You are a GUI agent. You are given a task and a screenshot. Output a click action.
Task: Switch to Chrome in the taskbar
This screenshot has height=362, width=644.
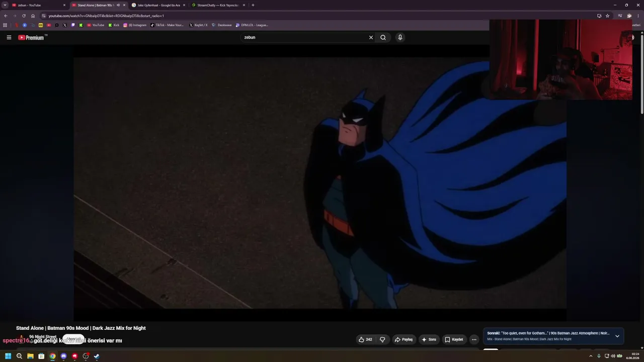click(x=52, y=356)
